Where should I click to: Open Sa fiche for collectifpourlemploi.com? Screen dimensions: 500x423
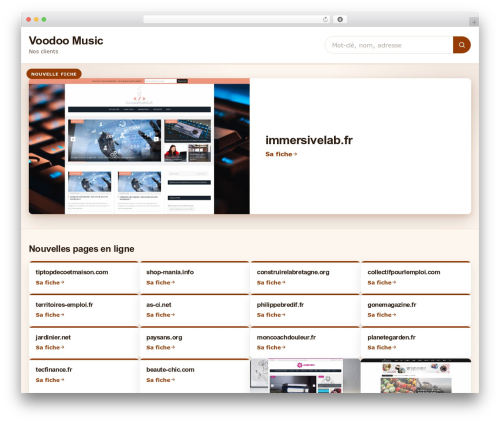coord(382,283)
